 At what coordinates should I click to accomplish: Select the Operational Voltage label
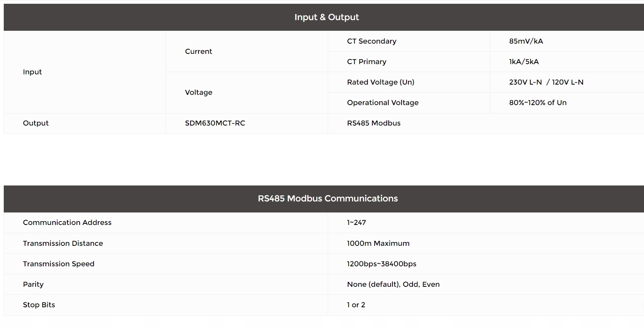383,102
